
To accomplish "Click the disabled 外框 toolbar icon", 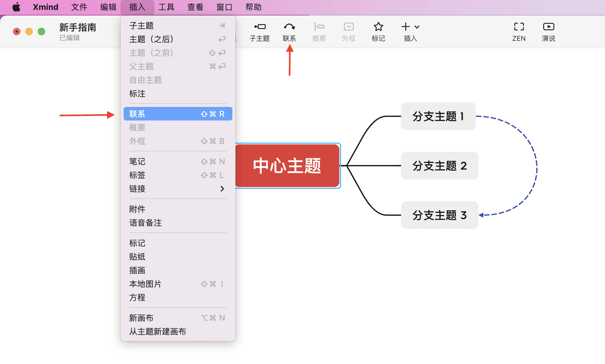I will [x=348, y=31].
